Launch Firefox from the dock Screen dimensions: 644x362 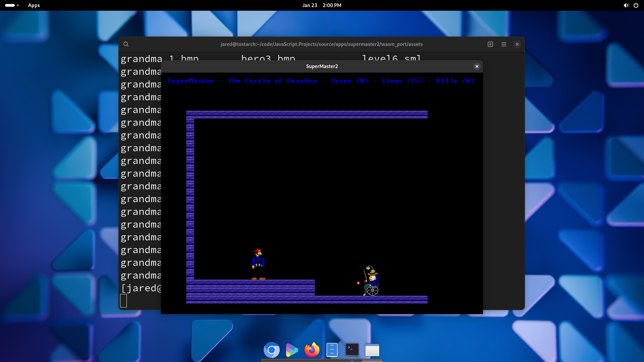coord(312,350)
